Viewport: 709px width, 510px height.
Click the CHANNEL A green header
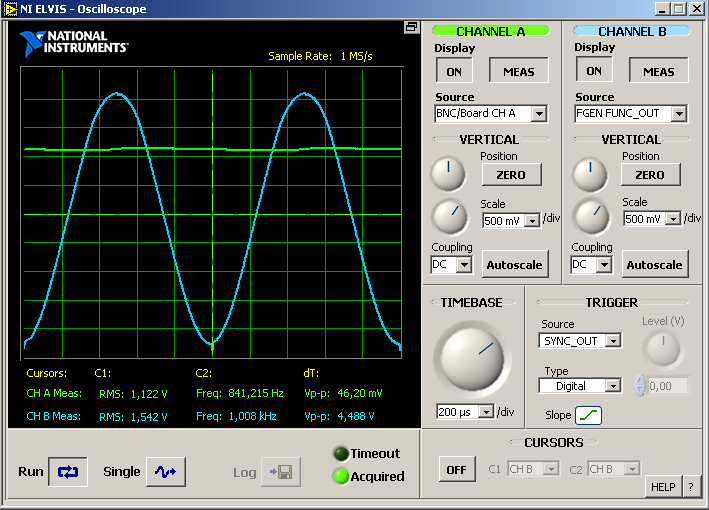(491, 31)
